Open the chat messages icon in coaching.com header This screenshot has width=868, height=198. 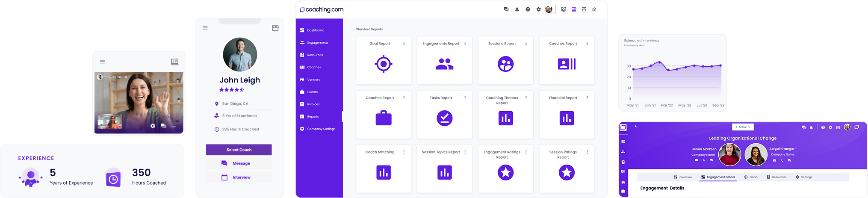tap(506, 9)
